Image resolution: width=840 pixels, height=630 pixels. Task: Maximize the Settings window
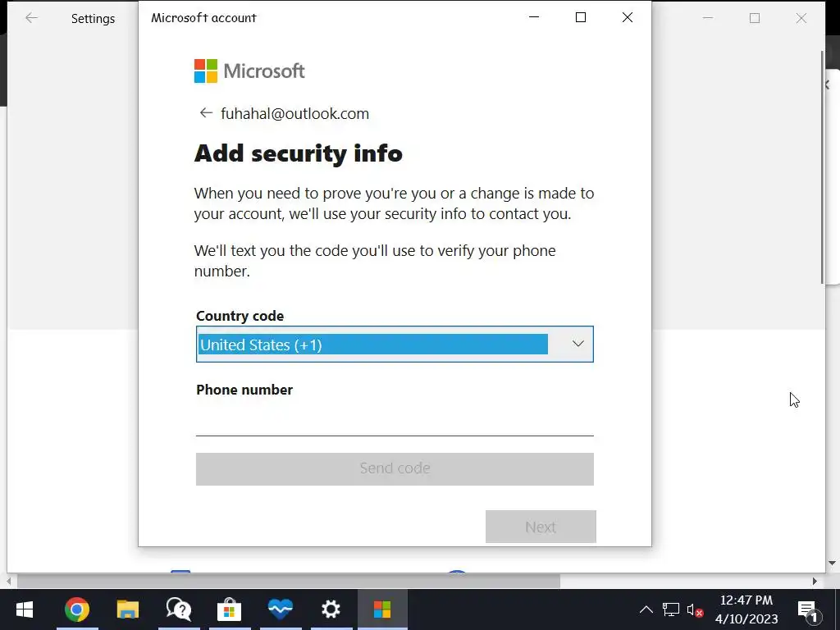click(755, 18)
